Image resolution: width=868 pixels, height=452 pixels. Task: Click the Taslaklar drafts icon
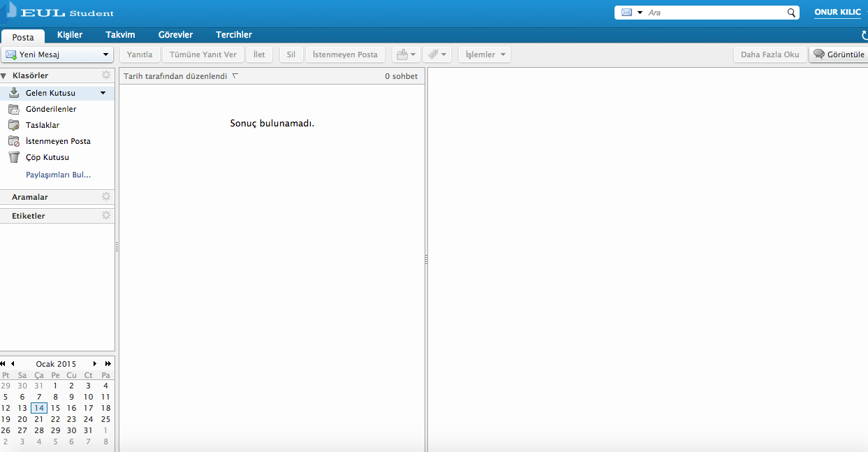tap(14, 125)
